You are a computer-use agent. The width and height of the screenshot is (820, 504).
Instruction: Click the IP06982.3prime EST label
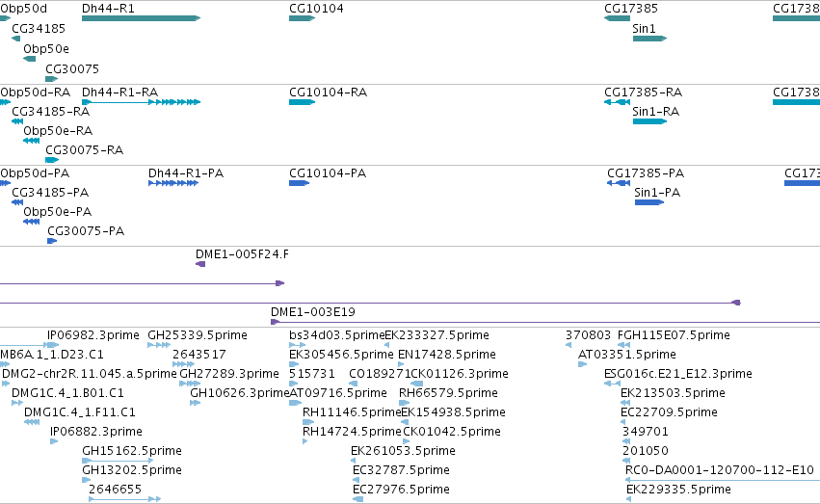93,335
